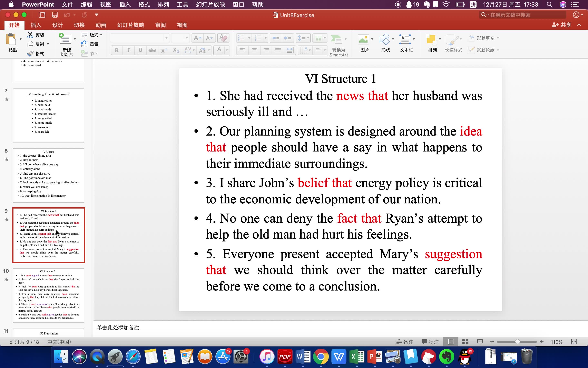
Task: Click the Font Color button
Action: (x=219, y=50)
